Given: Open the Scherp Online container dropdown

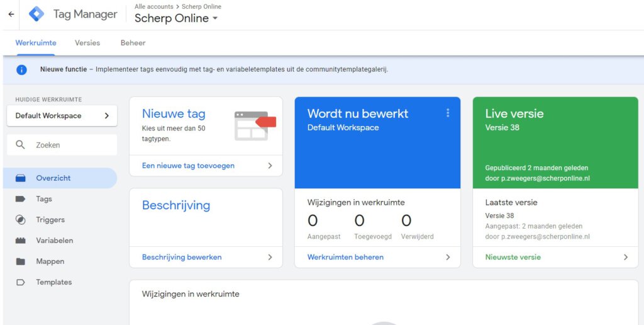Looking at the screenshot, I should point(176,18).
